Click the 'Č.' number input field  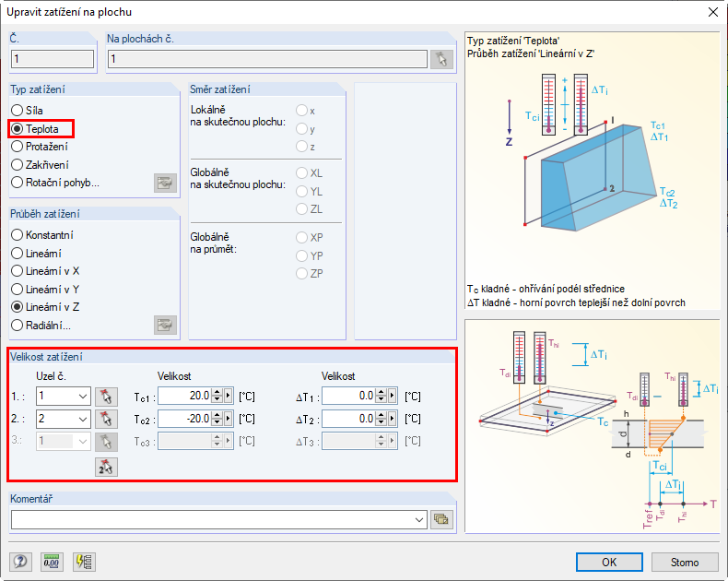[x=53, y=59]
